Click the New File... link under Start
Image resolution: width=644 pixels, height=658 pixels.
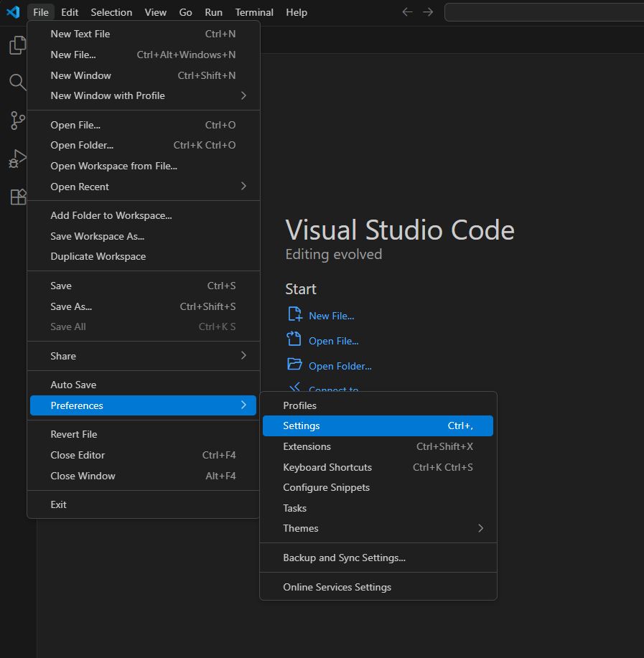(331, 316)
